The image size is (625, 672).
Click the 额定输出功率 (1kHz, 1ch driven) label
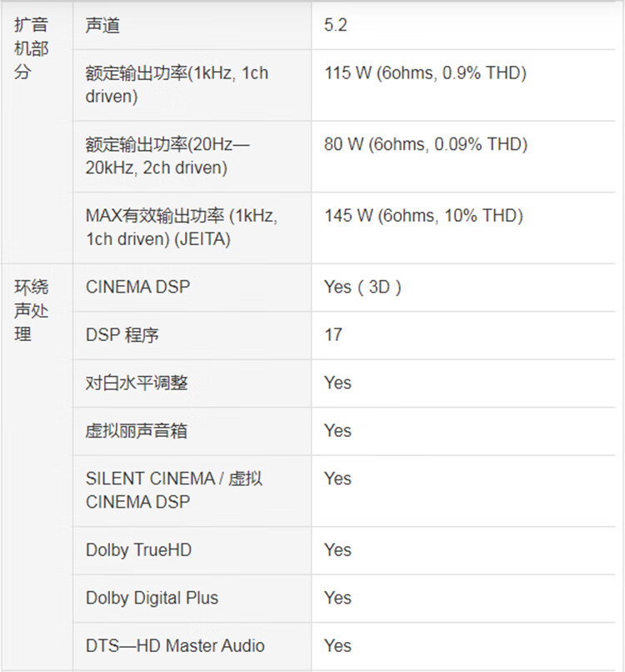coord(177,84)
